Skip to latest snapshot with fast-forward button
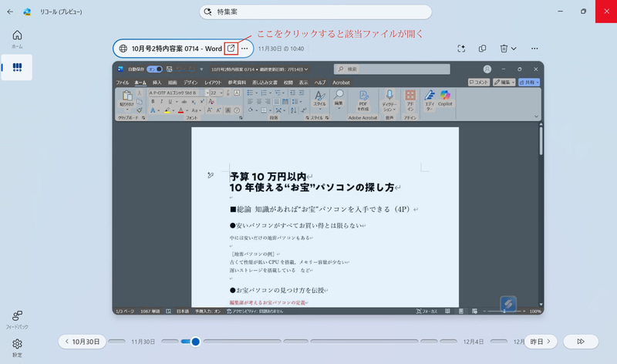Screen dimensions: 617x364 click(581, 342)
